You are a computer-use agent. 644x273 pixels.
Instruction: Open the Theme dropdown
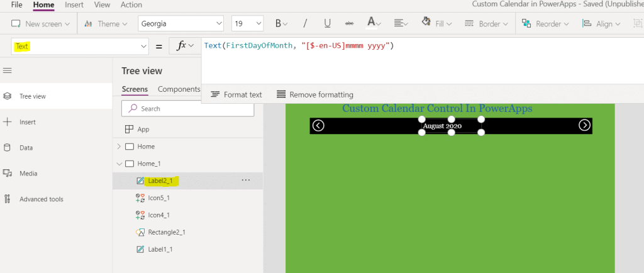106,24
